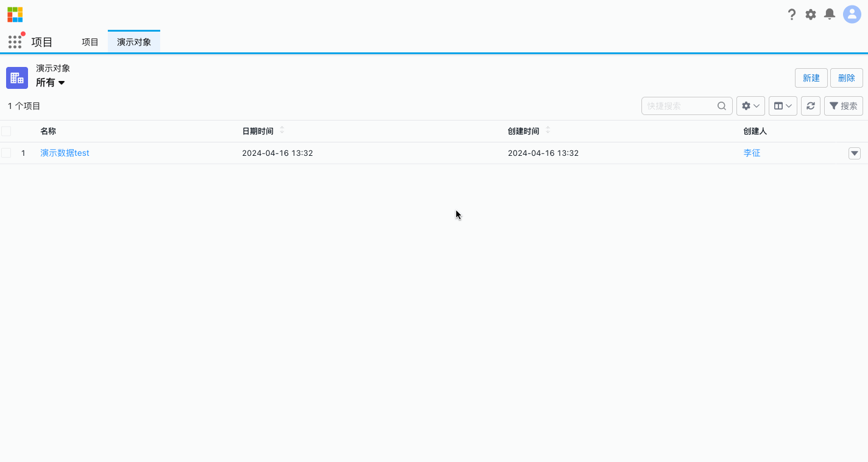868x462 pixels.
Task: Open the notifications bell icon
Action: point(829,14)
